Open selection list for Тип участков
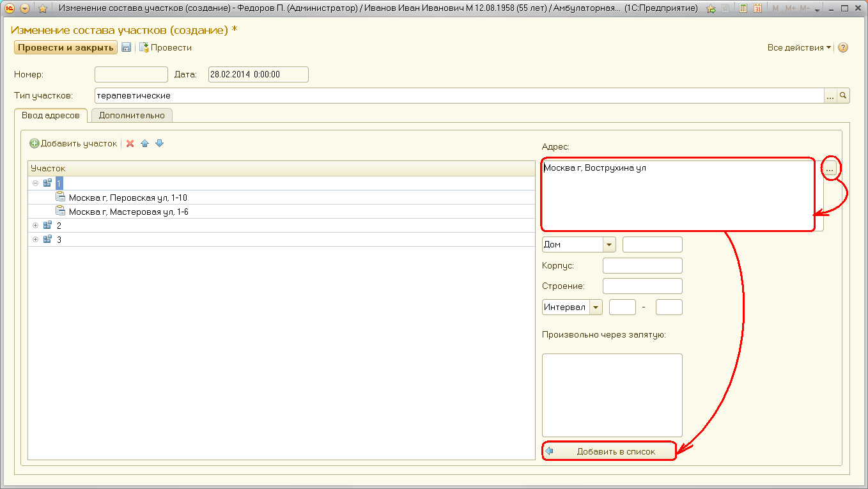The width and height of the screenshot is (868, 489). 830,96
